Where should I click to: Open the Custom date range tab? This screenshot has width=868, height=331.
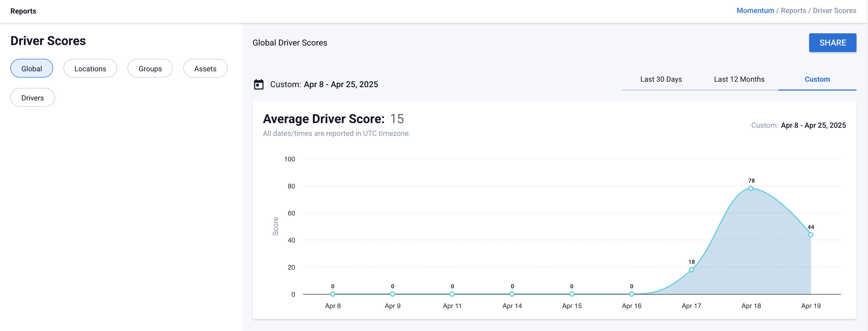click(817, 79)
